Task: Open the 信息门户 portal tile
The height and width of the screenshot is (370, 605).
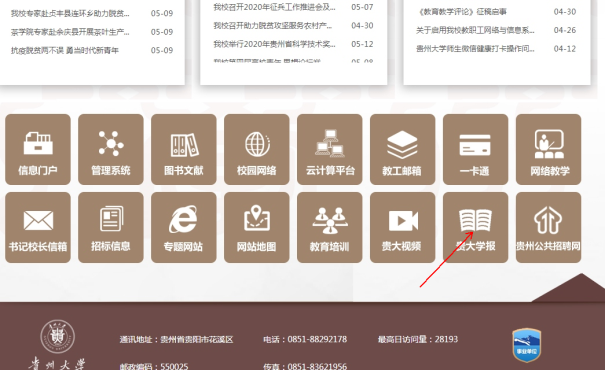Action: (x=38, y=149)
